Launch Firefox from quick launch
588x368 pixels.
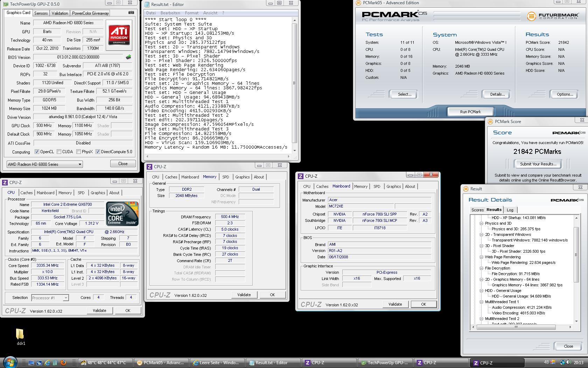coord(63,363)
